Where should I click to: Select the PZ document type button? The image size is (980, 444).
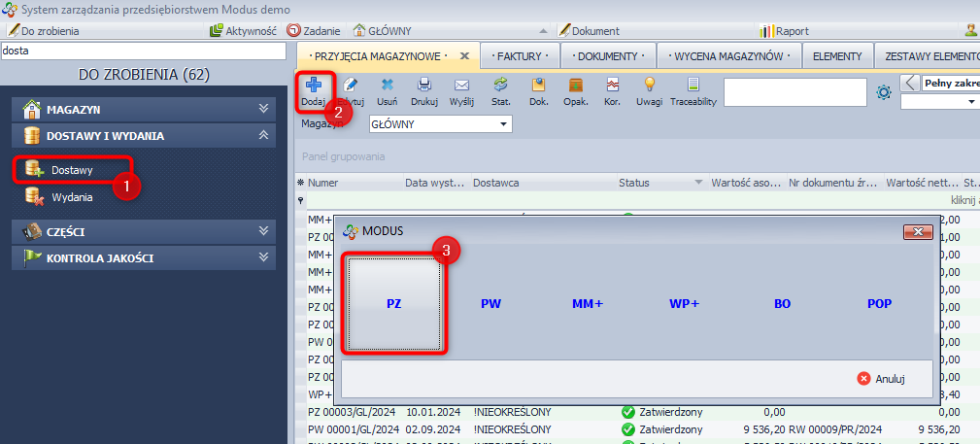393,304
